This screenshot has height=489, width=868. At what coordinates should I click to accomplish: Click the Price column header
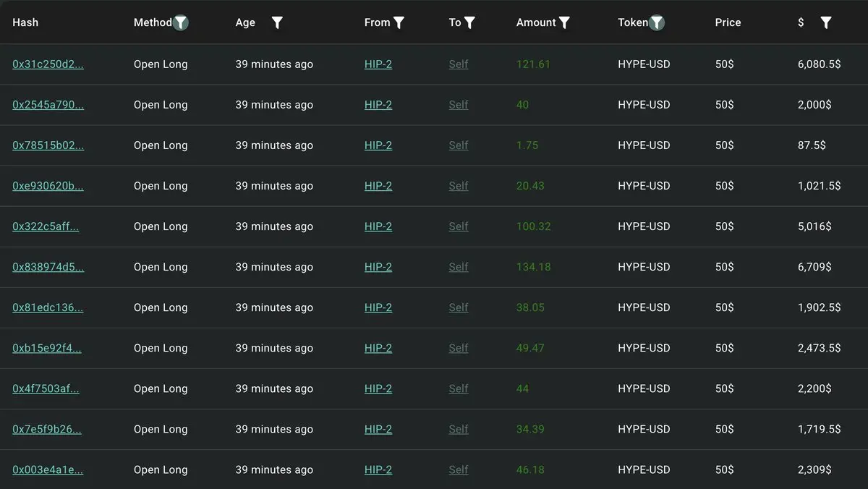click(728, 22)
